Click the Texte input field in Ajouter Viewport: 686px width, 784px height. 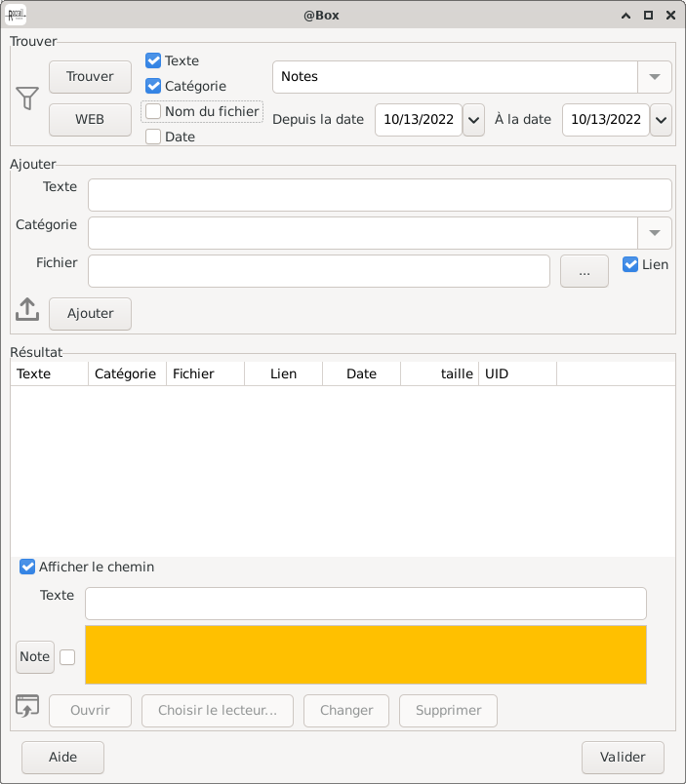(x=380, y=195)
